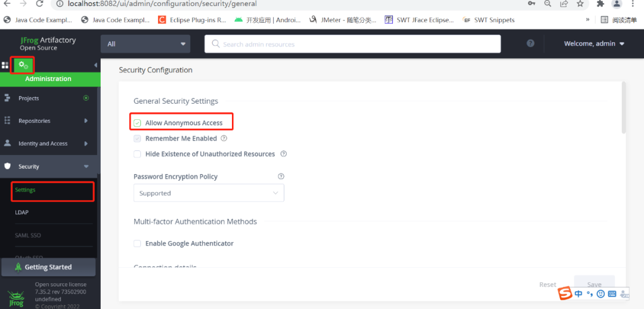Click the Sogou emoji smiley icon
This screenshot has height=309, width=644.
coord(600,293)
